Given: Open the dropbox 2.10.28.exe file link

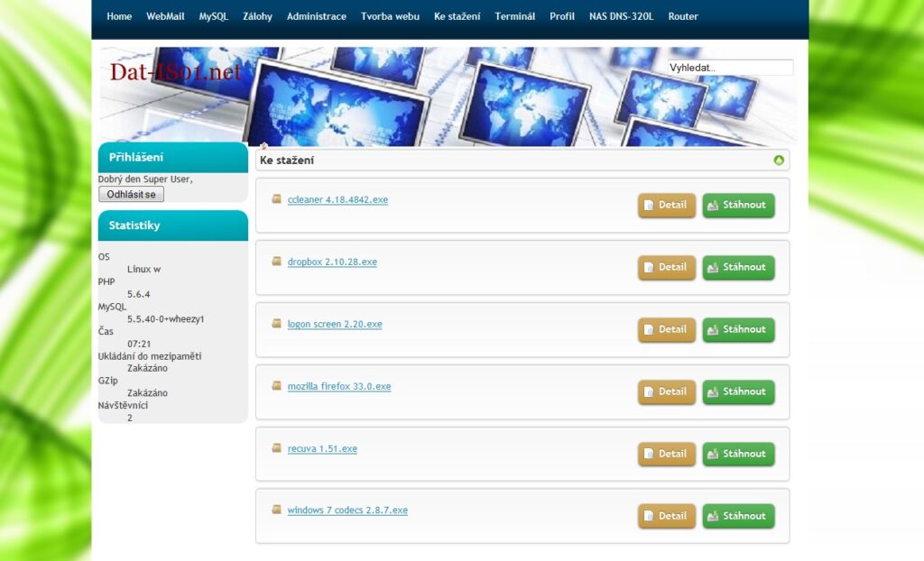Looking at the screenshot, I should tap(332, 262).
